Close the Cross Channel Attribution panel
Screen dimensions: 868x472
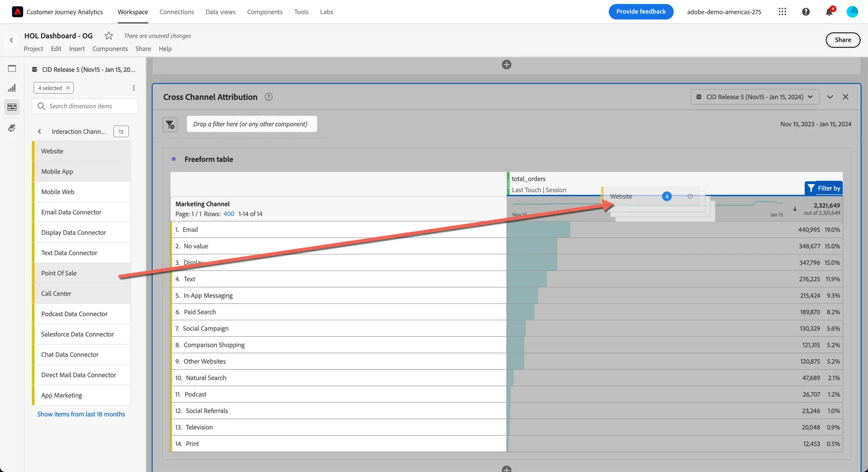point(846,97)
